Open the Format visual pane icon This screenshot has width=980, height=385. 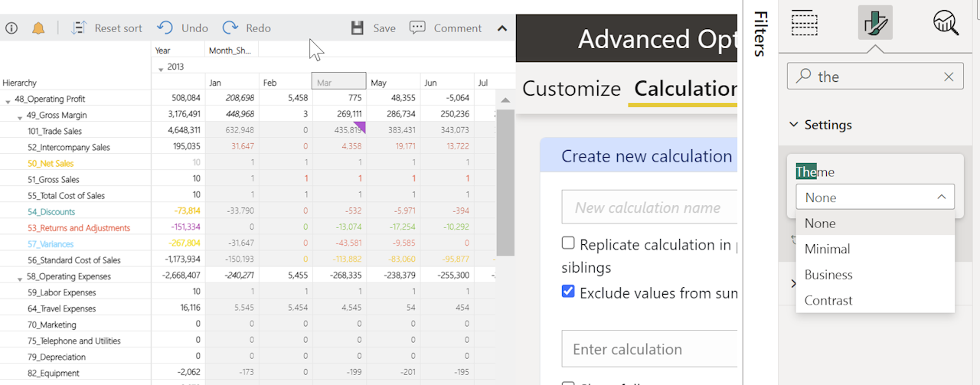pyautogui.click(x=875, y=22)
